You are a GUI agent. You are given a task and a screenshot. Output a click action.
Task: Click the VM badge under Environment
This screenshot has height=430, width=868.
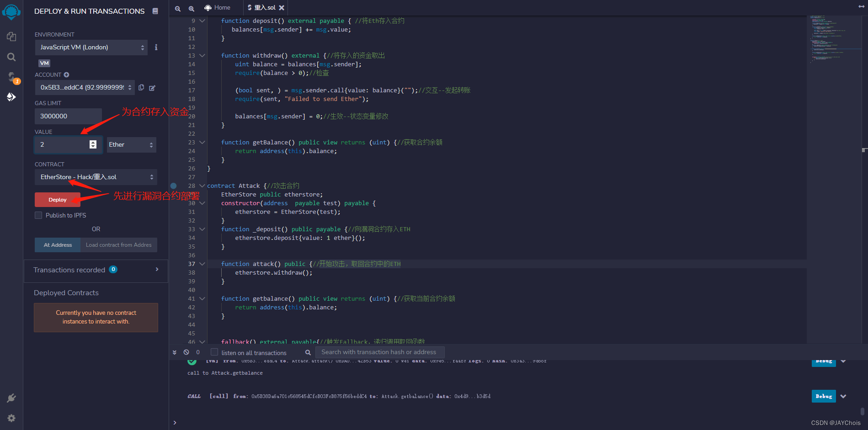click(x=44, y=63)
